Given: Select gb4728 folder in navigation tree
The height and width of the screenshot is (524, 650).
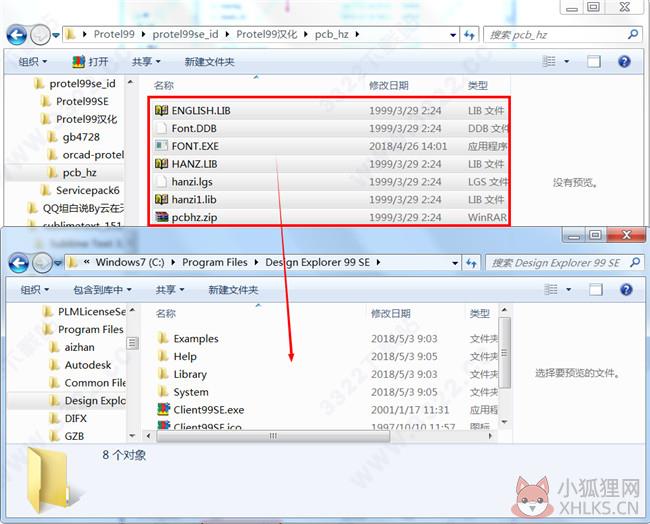Looking at the screenshot, I should [75, 137].
